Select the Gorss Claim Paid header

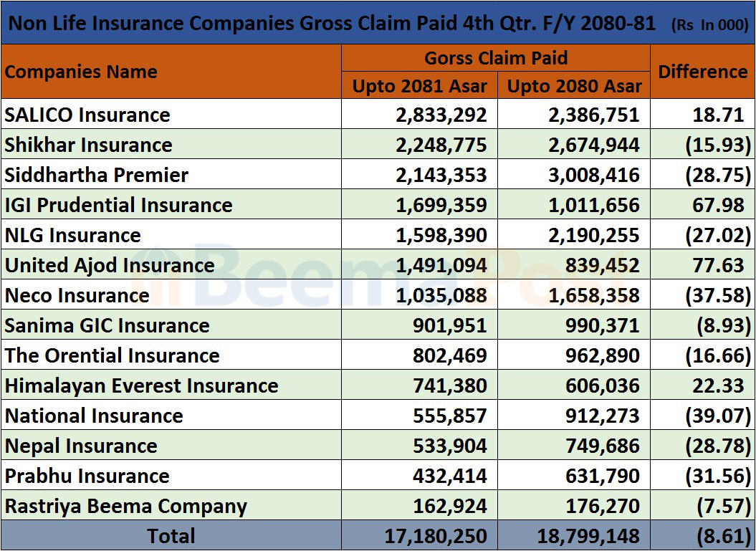pyautogui.click(x=495, y=58)
